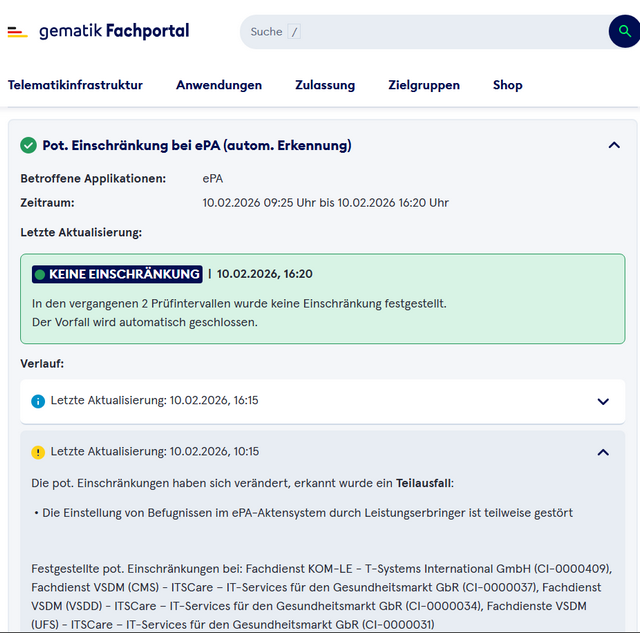The width and height of the screenshot is (640, 633).
Task: Click the green dot in KEINE EINSCHRÄNKUNG badge
Action: (40, 274)
